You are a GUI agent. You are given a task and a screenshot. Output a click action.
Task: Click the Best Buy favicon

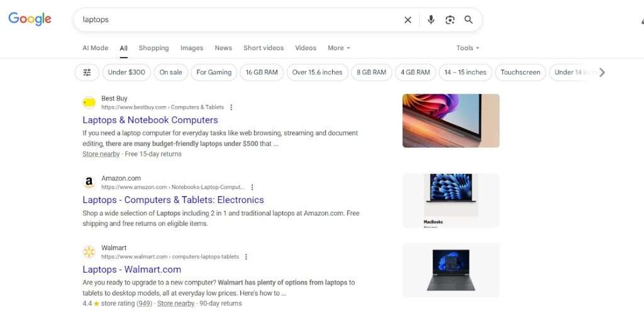pyautogui.click(x=89, y=102)
